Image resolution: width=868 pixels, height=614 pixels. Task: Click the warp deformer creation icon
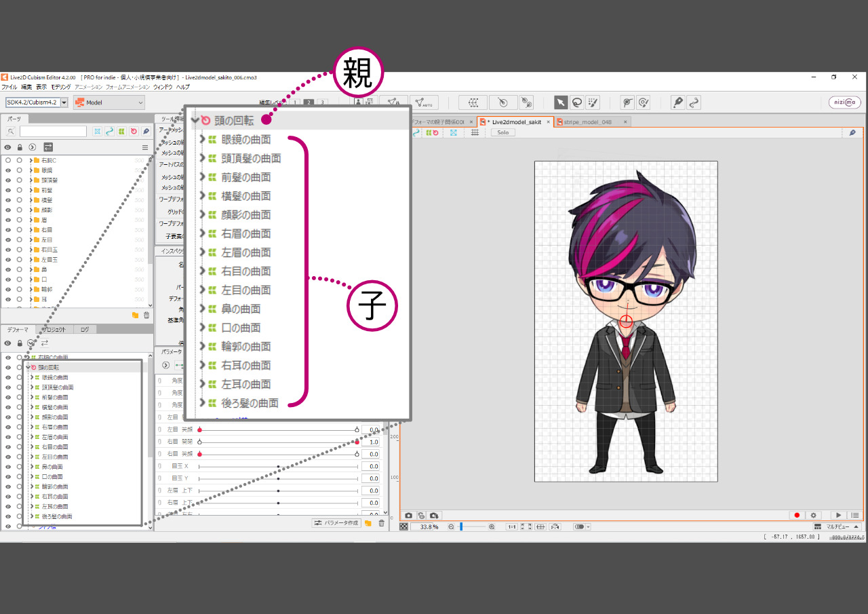(x=474, y=102)
